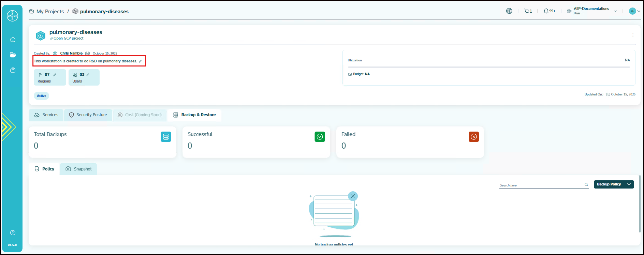Viewport: 644px width, 255px height.
Task: Go to My Projects breadcrumb
Action: pyautogui.click(x=50, y=12)
